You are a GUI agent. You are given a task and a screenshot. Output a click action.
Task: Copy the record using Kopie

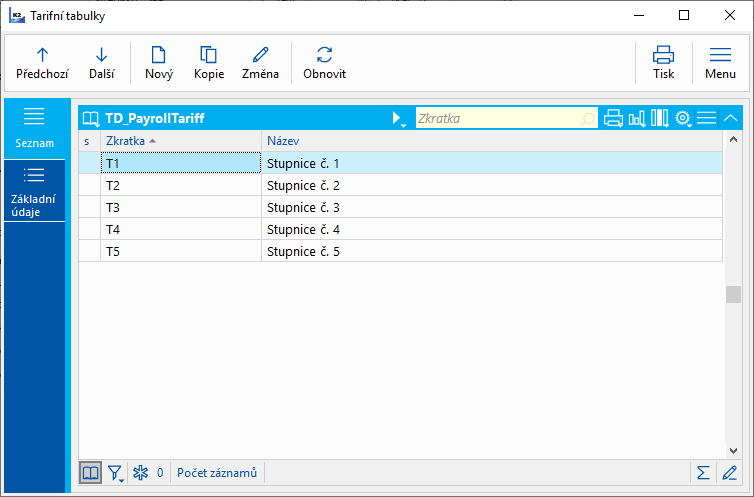point(209,63)
